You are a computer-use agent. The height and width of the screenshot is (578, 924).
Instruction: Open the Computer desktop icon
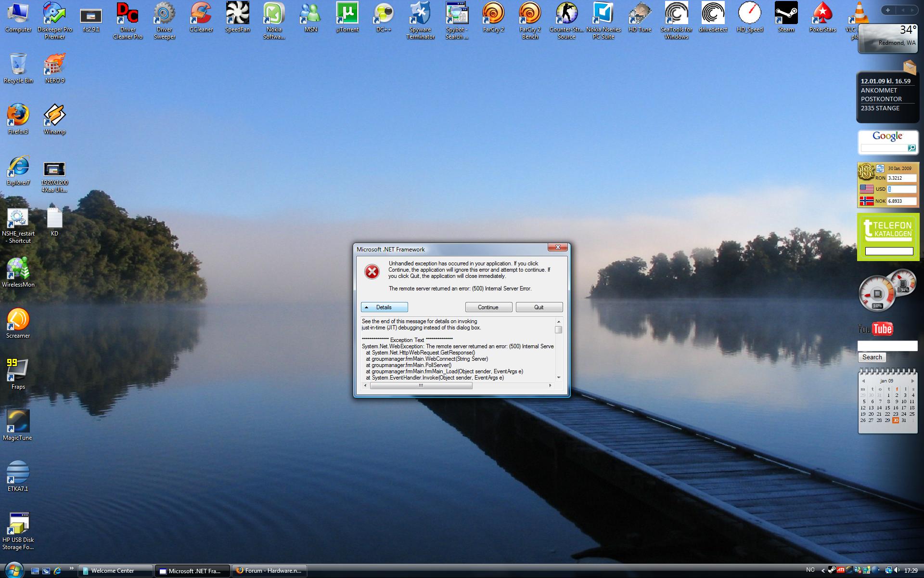click(x=18, y=18)
